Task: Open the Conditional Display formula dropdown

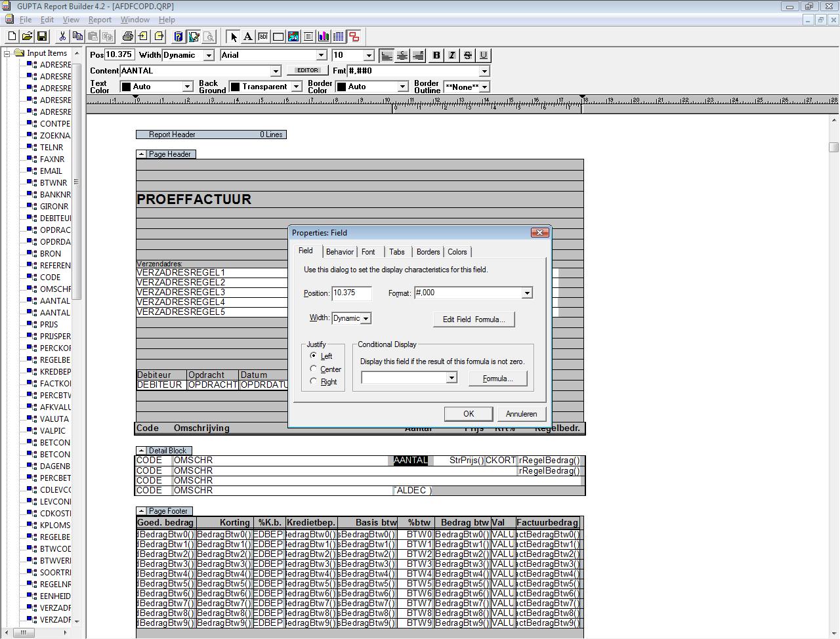Action: coord(451,378)
